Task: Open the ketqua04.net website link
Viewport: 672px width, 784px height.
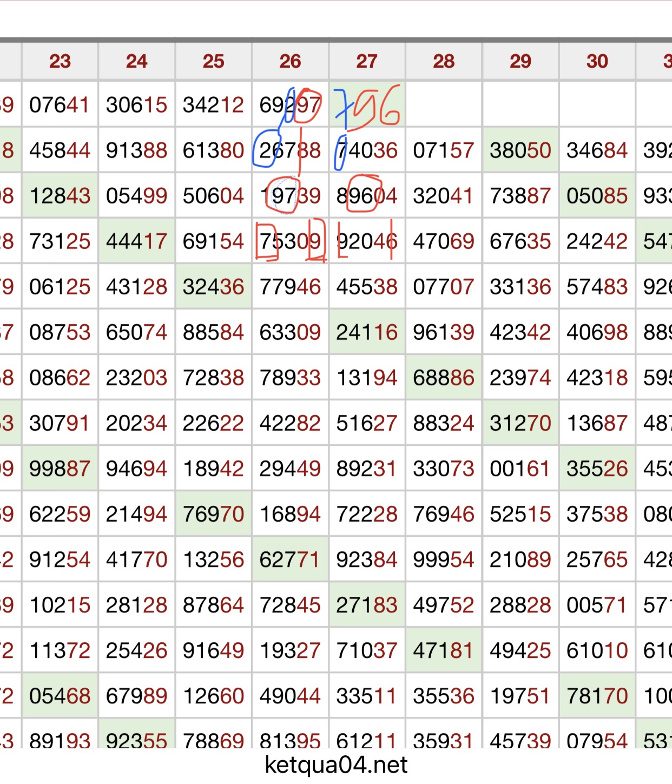Action: coord(335,765)
